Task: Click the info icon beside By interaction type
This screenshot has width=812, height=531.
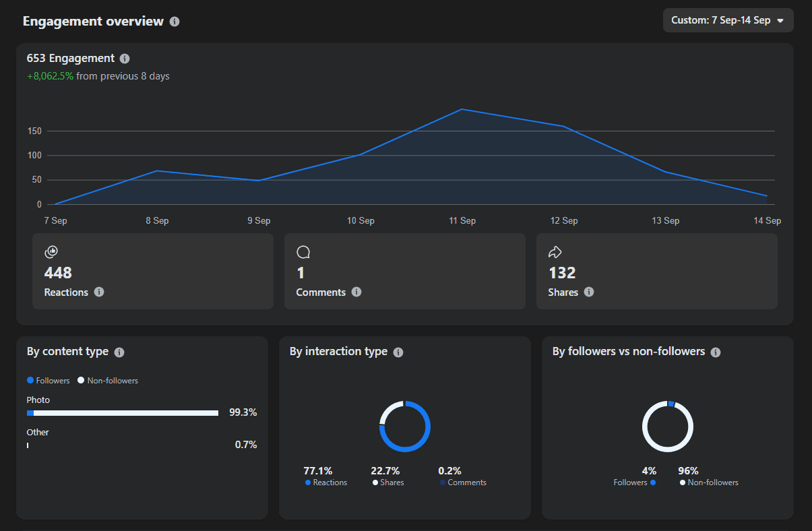Action: tap(398, 352)
